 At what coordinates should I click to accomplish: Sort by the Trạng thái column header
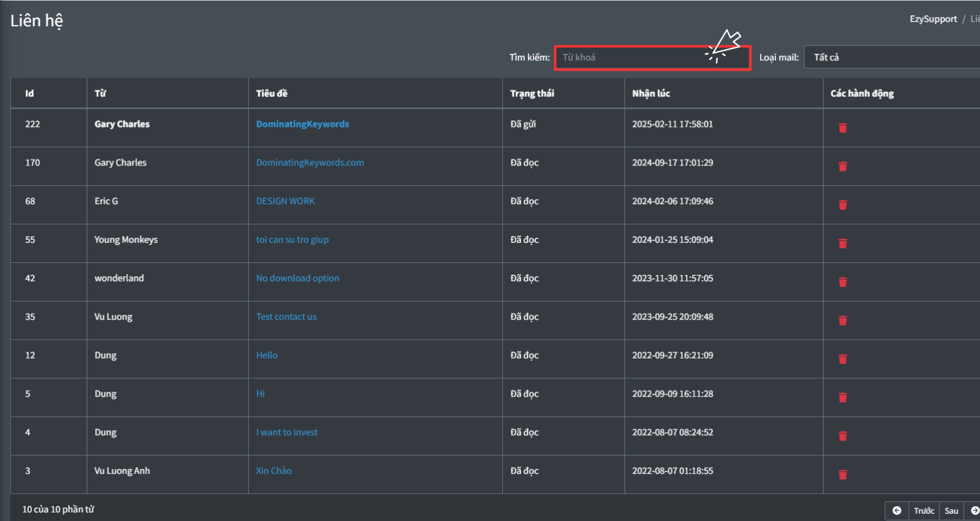532,93
